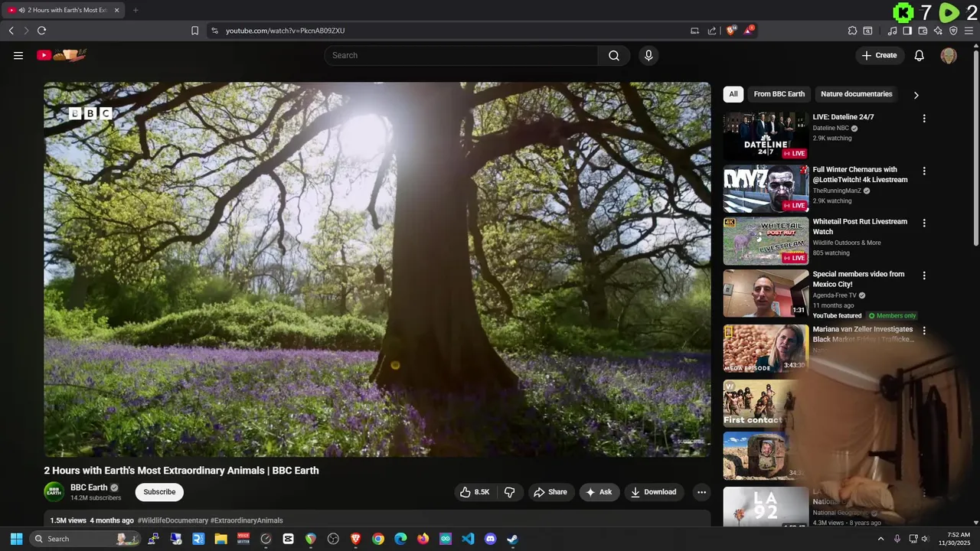The width and height of the screenshot is (980, 551).
Task: Open BBC Earth channel name link
Action: 89,487
